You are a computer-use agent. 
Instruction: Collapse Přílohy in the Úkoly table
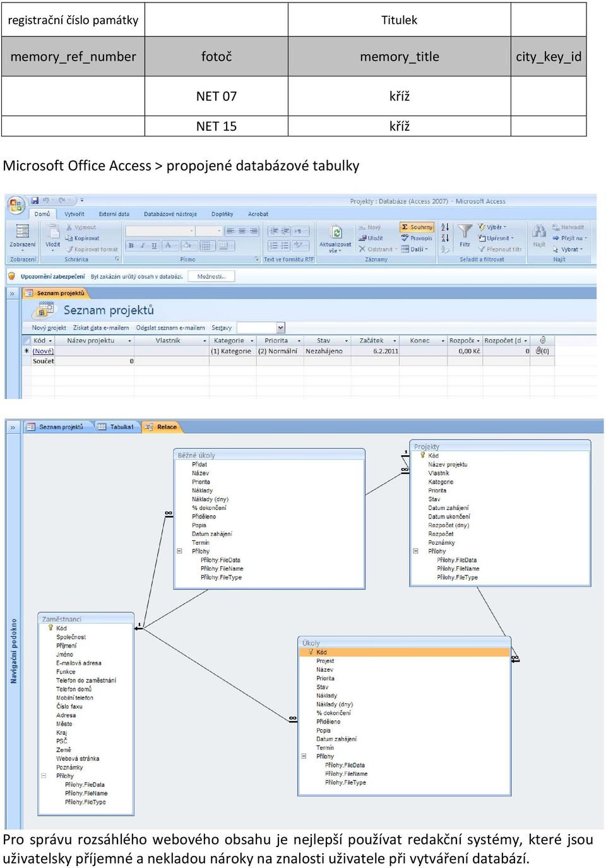[304, 756]
